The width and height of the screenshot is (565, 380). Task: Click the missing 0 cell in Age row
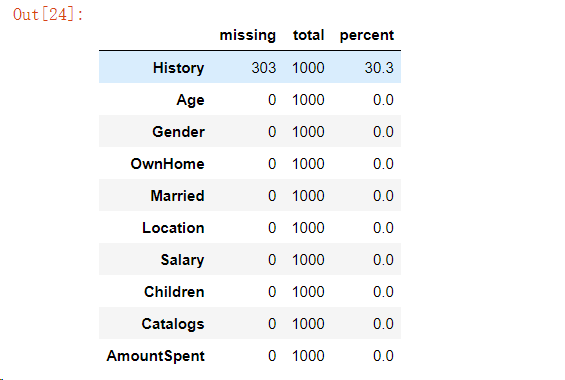(x=272, y=100)
